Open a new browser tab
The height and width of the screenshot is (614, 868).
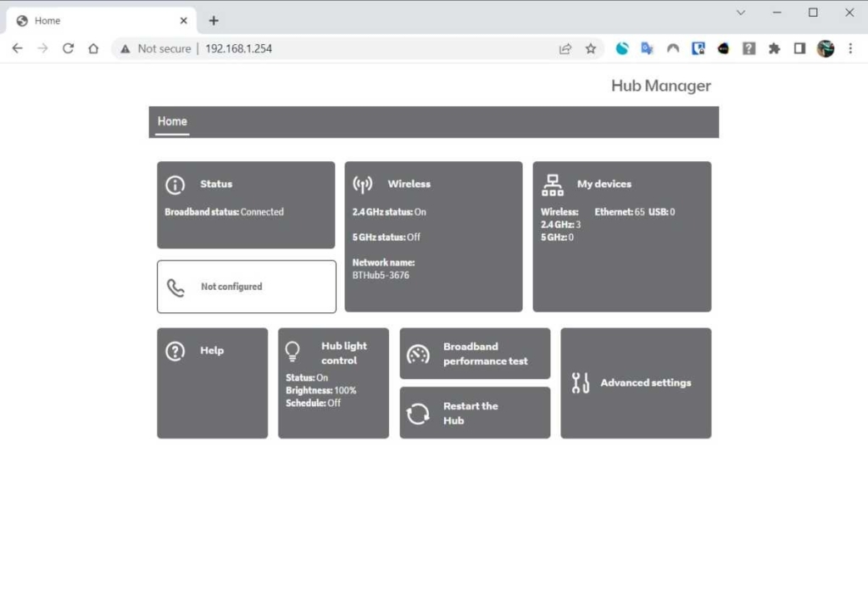(214, 20)
